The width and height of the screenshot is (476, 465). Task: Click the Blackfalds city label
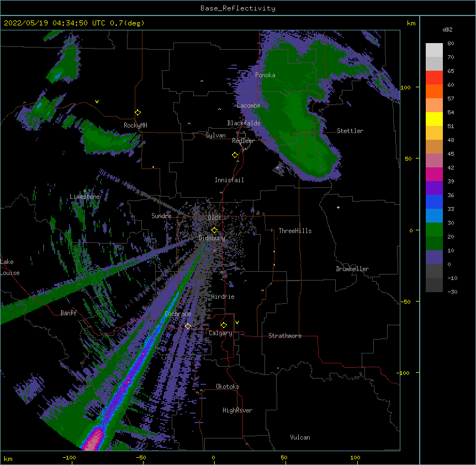coord(244,123)
